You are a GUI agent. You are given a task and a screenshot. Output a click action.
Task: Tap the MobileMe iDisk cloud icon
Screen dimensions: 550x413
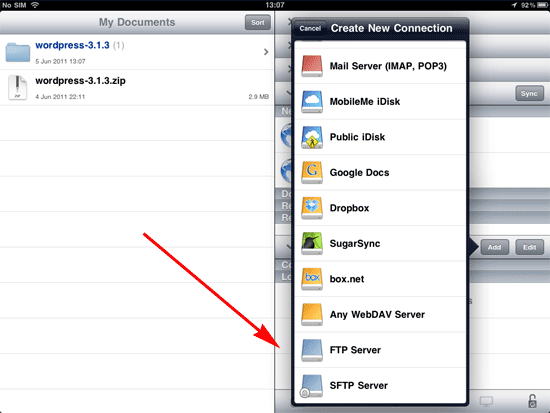pos(312,102)
